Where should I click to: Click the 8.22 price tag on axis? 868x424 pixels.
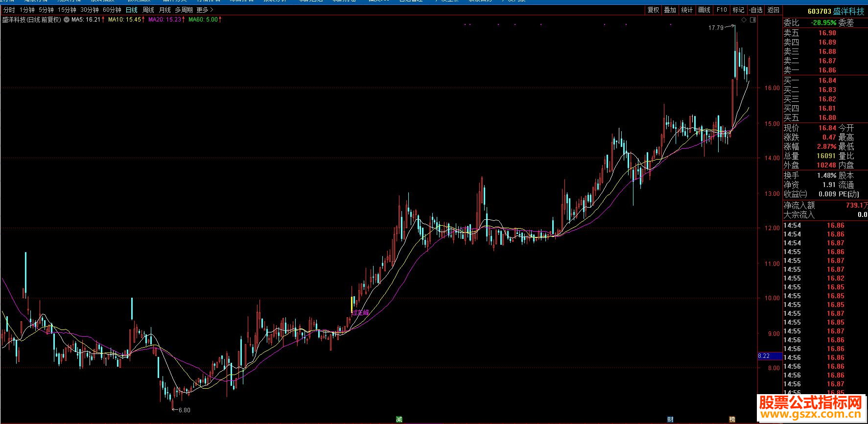(770, 356)
